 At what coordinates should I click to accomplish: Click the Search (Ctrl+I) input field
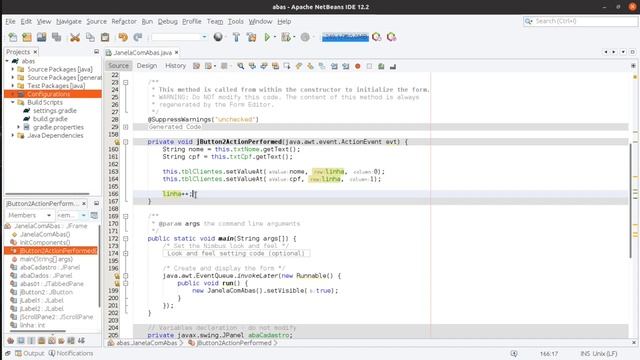coord(580,21)
